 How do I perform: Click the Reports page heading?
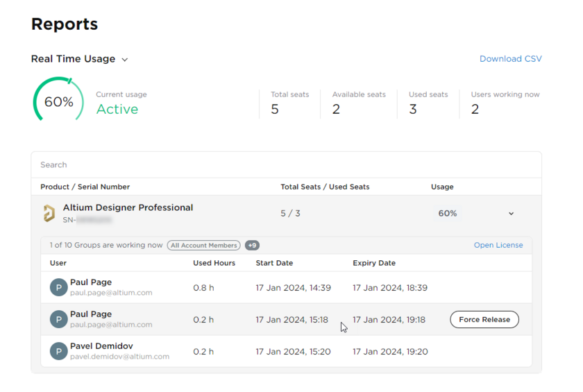coord(65,24)
